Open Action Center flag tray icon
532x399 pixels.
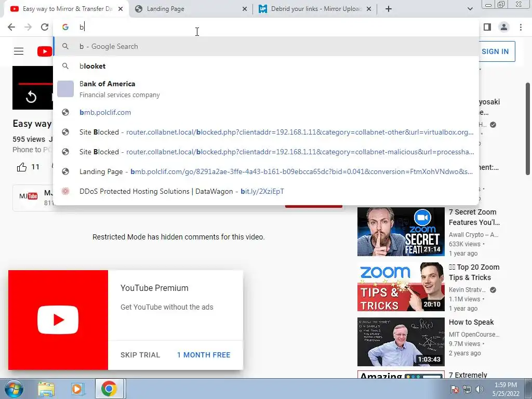click(454, 389)
